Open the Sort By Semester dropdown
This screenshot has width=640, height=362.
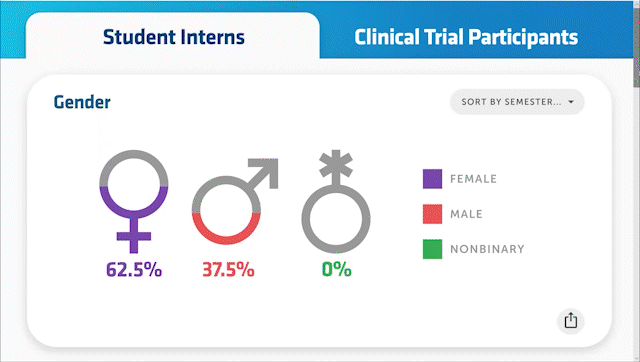tap(517, 102)
